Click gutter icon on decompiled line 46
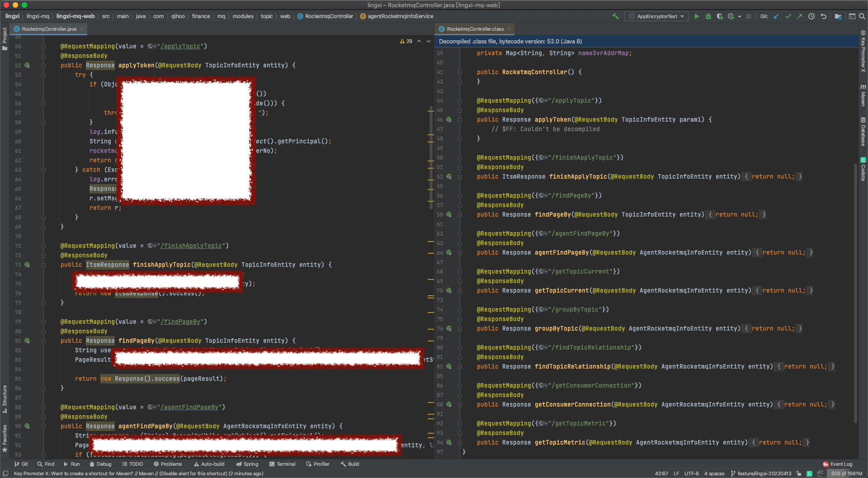The image size is (868, 478). point(449,119)
